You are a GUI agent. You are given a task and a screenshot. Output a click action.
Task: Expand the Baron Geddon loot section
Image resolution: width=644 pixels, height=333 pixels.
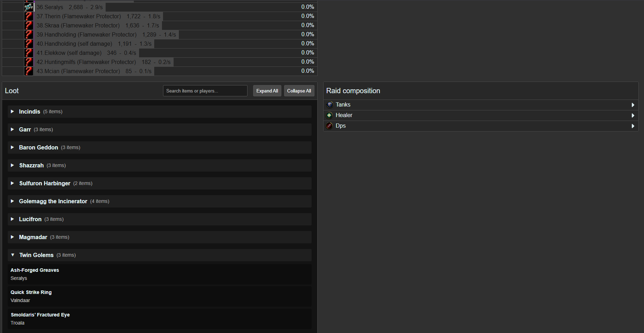[160, 147]
